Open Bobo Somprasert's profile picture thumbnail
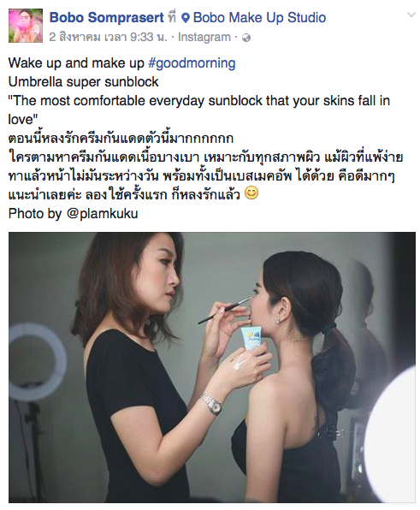The height and width of the screenshot is (510, 420). click(x=26, y=26)
